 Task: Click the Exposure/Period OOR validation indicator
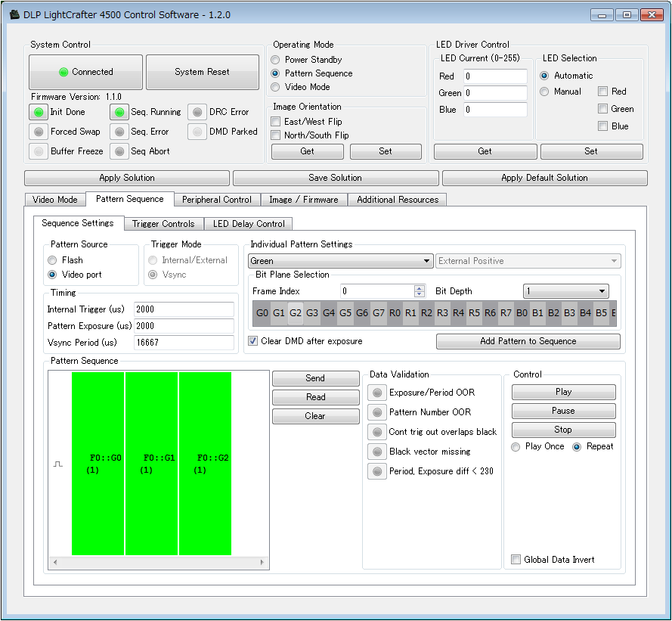(x=377, y=393)
